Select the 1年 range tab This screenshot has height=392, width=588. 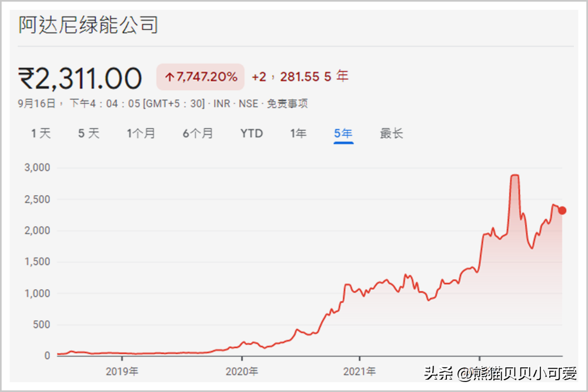(299, 133)
